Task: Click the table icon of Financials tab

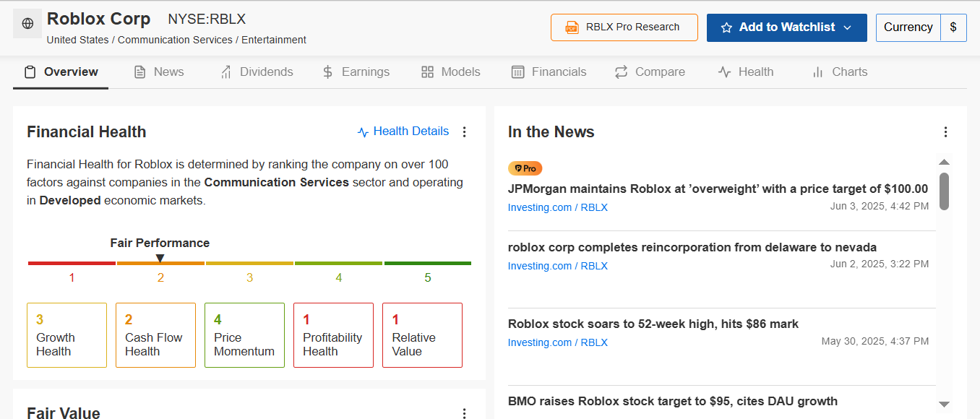Action: click(x=517, y=72)
